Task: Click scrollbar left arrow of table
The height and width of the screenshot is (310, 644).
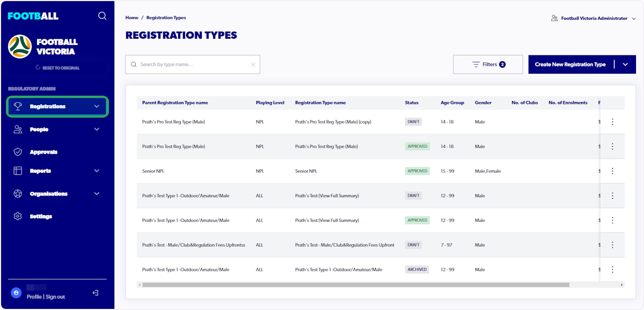Action: point(139,285)
